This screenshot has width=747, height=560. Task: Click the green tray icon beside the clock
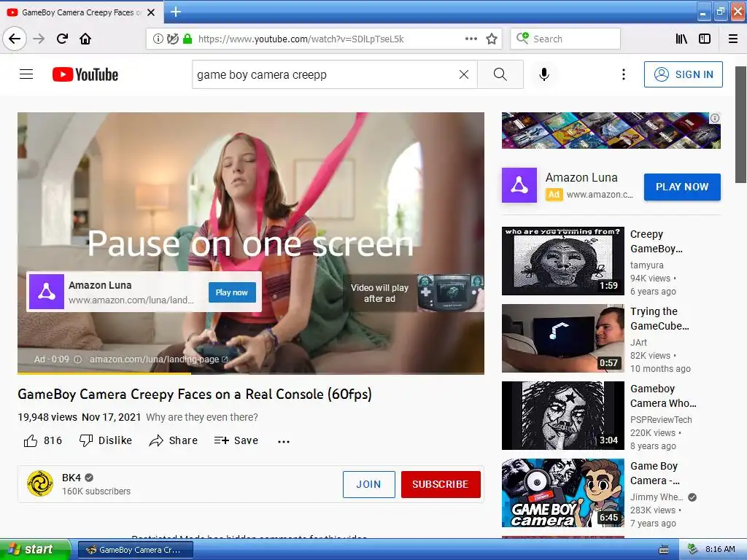click(x=693, y=550)
